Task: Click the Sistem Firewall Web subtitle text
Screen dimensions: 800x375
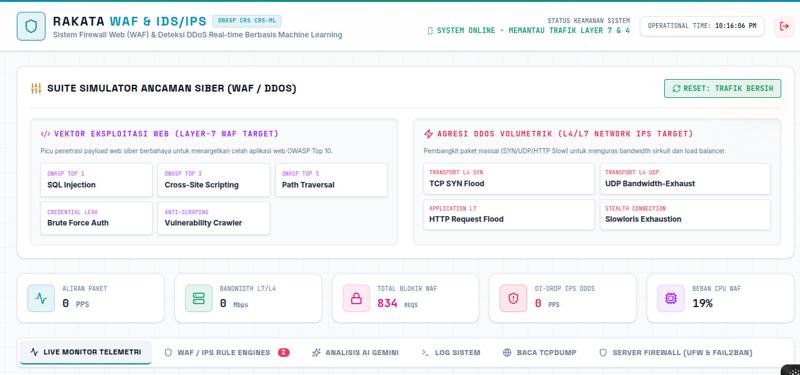Action: (197, 35)
